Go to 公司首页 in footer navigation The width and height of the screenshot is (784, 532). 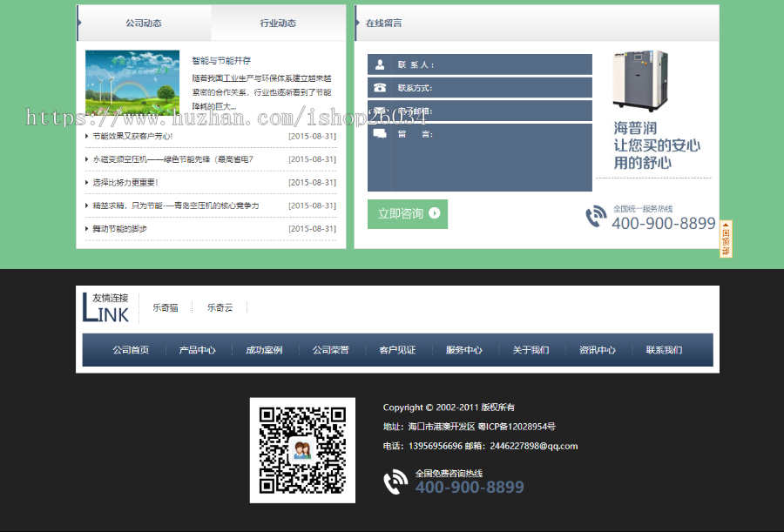pos(131,350)
